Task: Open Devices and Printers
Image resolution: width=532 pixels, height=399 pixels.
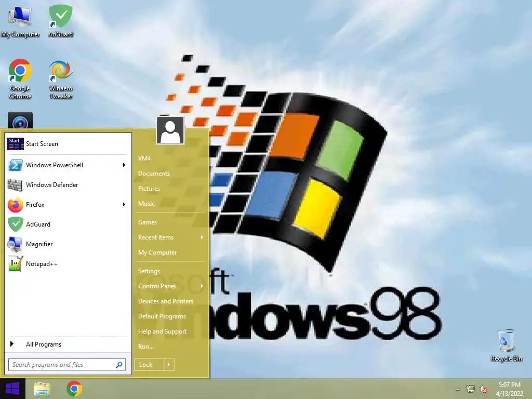Action: click(x=166, y=301)
